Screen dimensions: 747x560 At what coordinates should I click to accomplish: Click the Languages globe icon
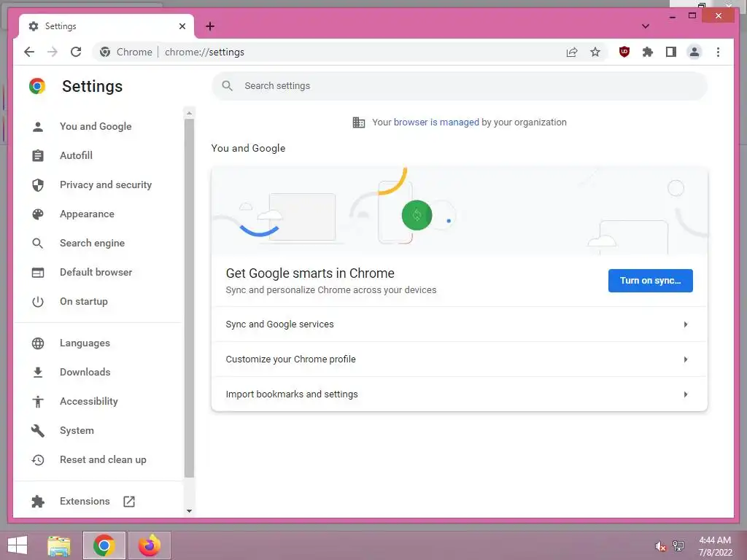[x=38, y=343]
